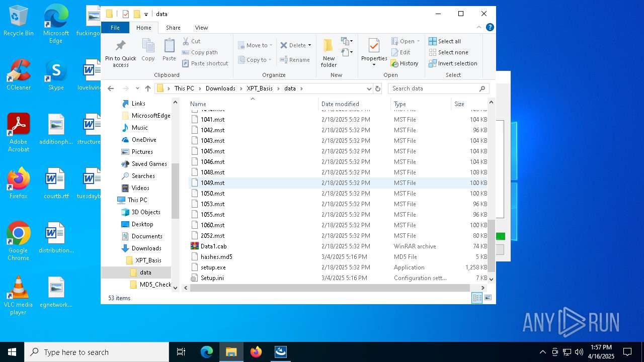Viewport: 644px width, 362px height.
Task: Expand the Delete dropdown arrow
Action: click(309, 45)
